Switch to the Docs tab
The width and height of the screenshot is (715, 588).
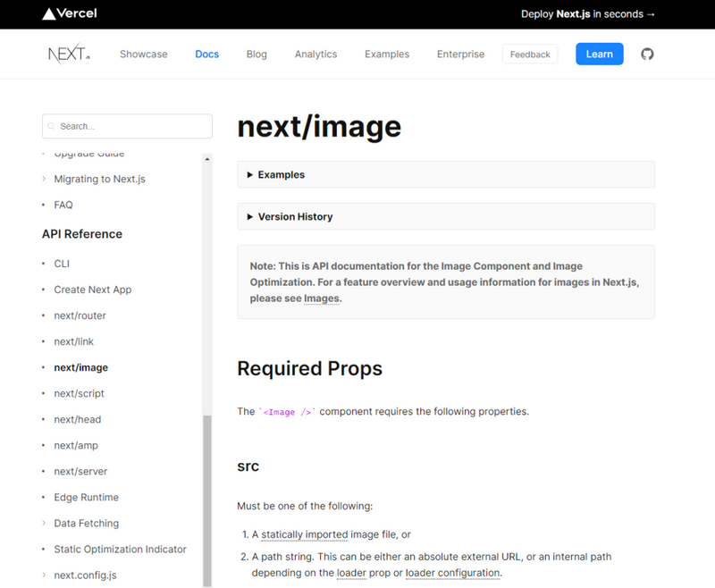[x=206, y=54]
